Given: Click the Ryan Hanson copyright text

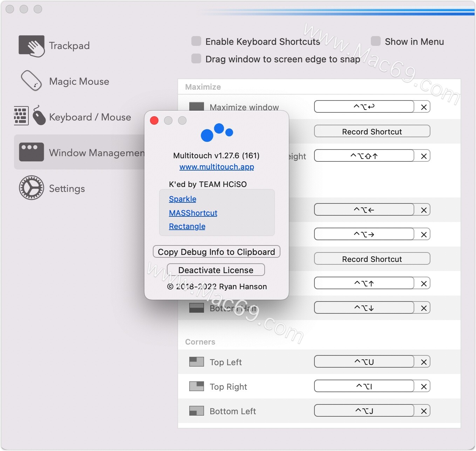Looking at the screenshot, I should pos(217,286).
